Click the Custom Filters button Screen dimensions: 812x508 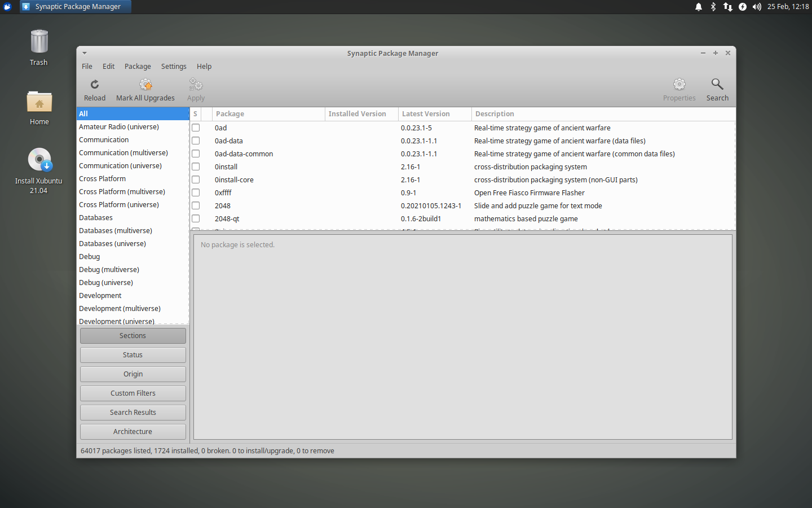(133, 393)
